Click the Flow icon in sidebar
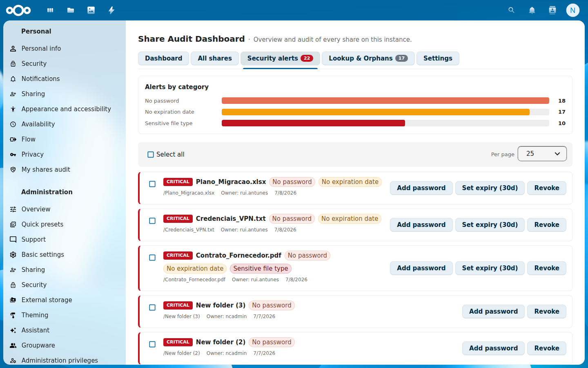 tap(13, 139)
